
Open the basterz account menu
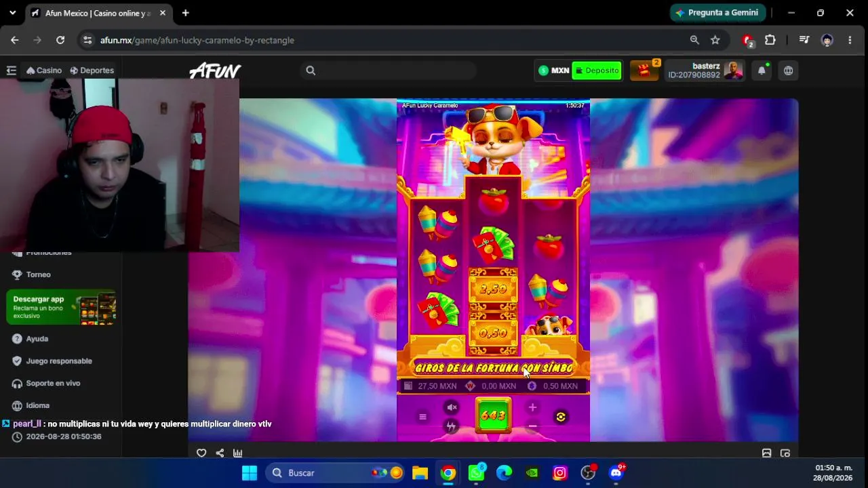coord(705,70)
